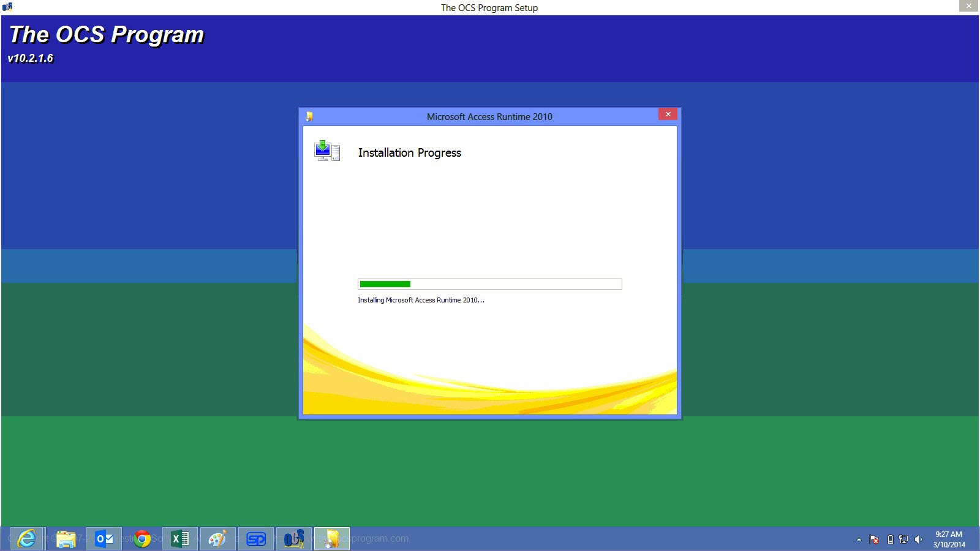The width and height of the screenshot is (980, 551).
Task: Launch Paint from the taskbar
Action: 218,539
